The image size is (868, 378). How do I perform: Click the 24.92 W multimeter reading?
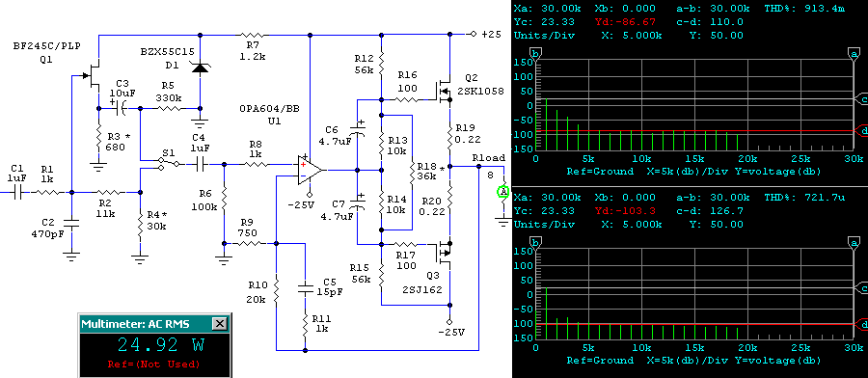point(162,345)
